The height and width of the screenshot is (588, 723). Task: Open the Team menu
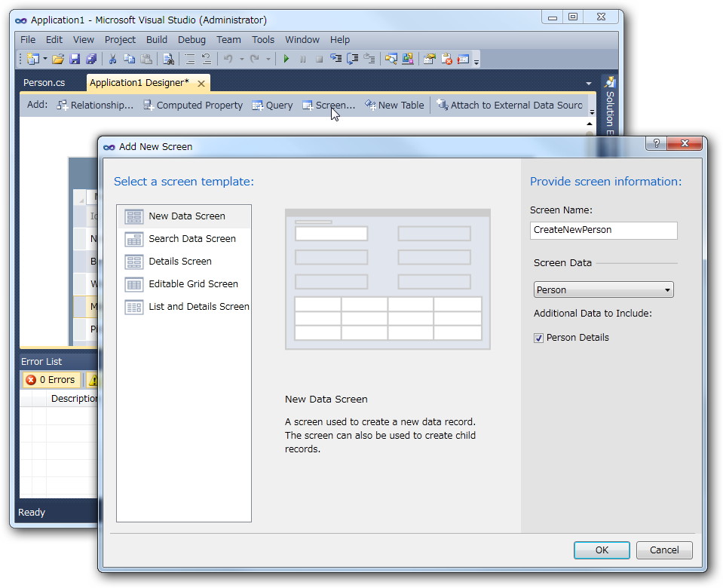(228, 40)
